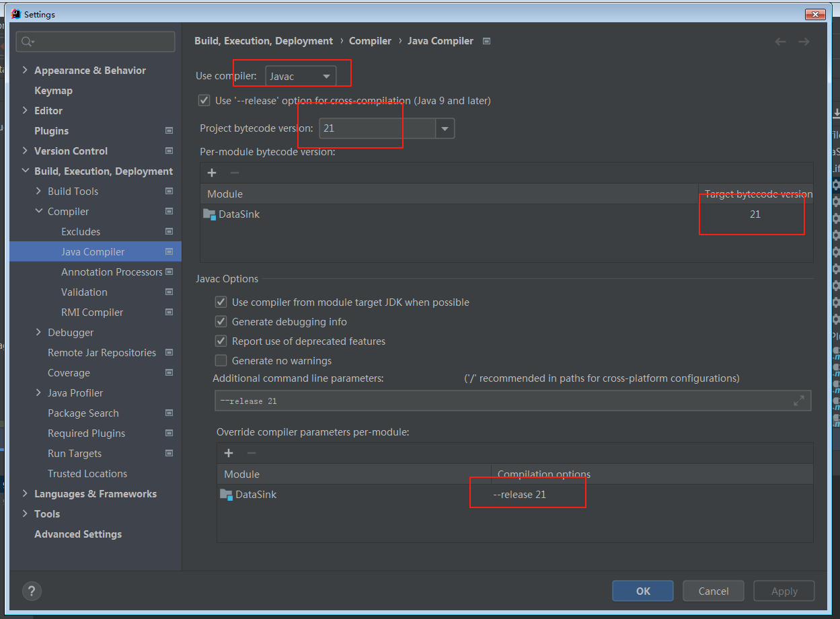Collapse Build, Execution, Deployment section
Image resolution: width=840 pixels, height=619 pixels.
tap(26, 171)
